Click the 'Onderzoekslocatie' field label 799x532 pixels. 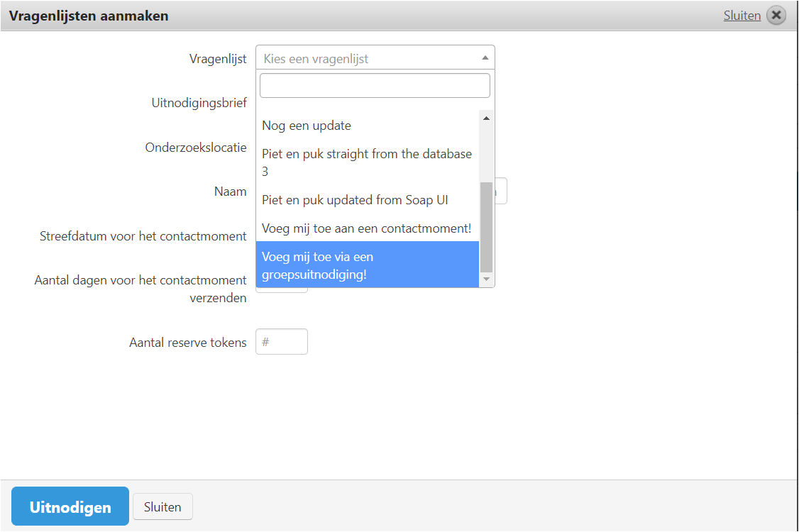tap(196, 148)
